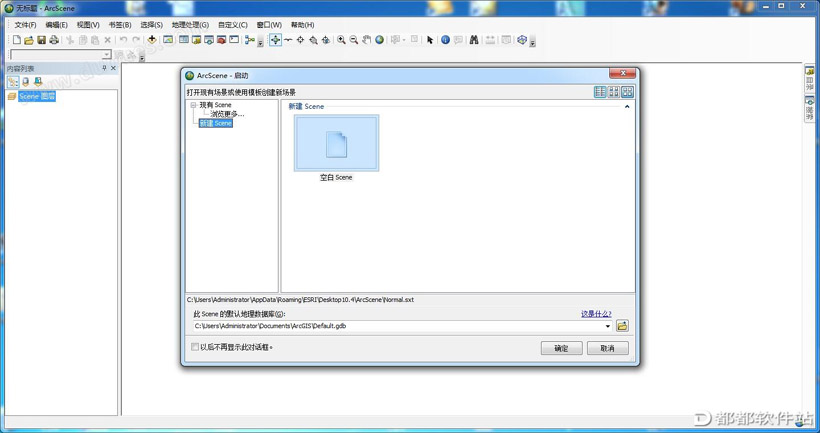Screen dimensions: 820x433
Task: Click the Add Data button (yellow plus)
Action: [152, 40]
